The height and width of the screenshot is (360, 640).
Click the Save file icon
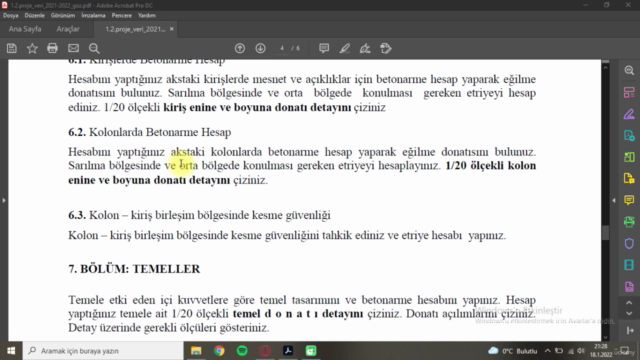(x=12, y=48)
